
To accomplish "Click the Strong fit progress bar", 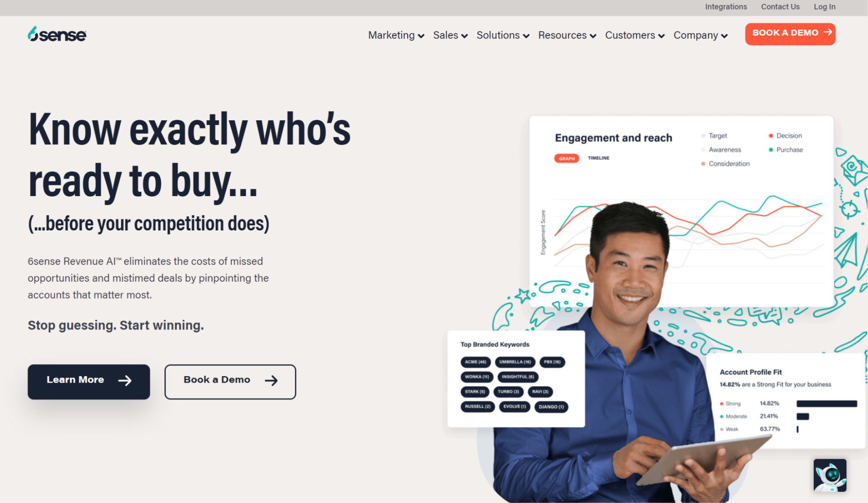I will tap(826, 404).
